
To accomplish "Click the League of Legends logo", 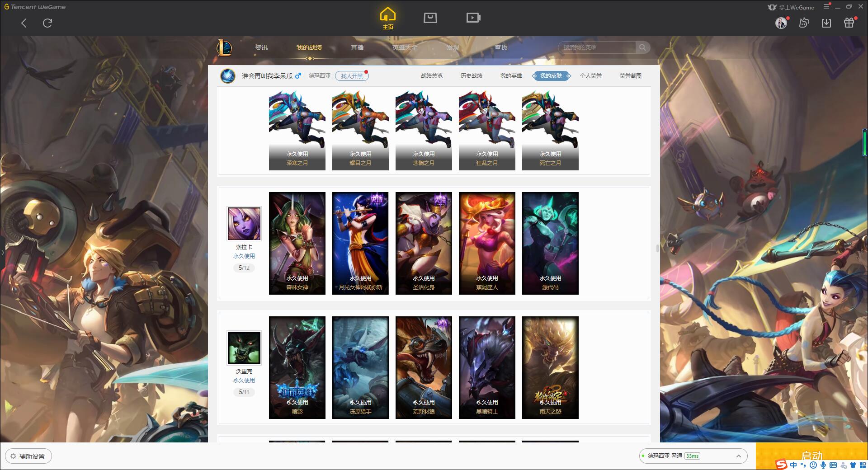I will pyautogui.click(x=224, y=47).
